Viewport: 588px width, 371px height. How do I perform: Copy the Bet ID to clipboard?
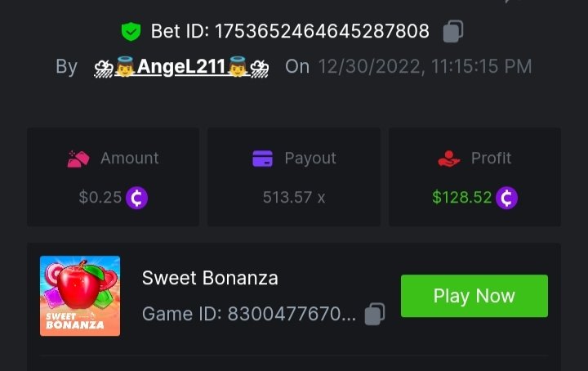click(x=453, y=32)
